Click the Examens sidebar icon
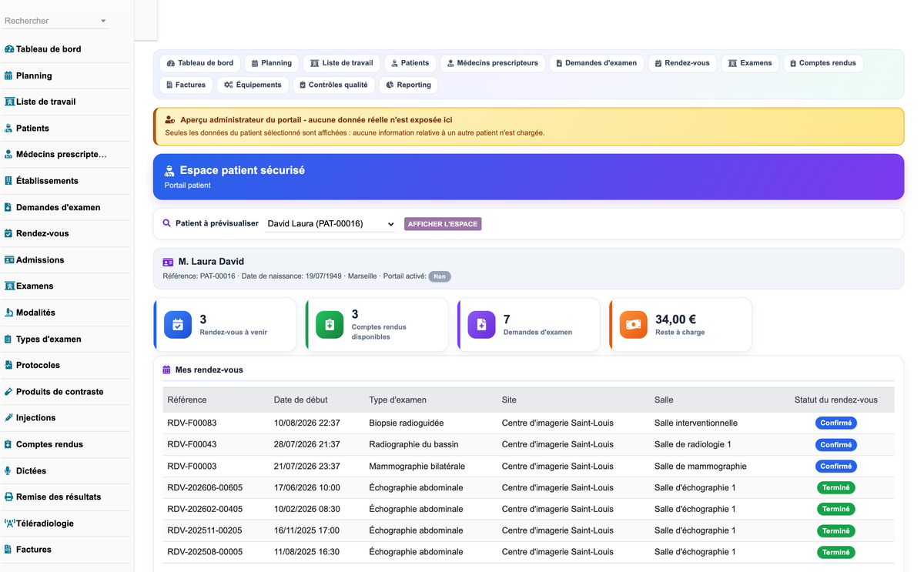 pyautogui.click(x=9, y=286)
